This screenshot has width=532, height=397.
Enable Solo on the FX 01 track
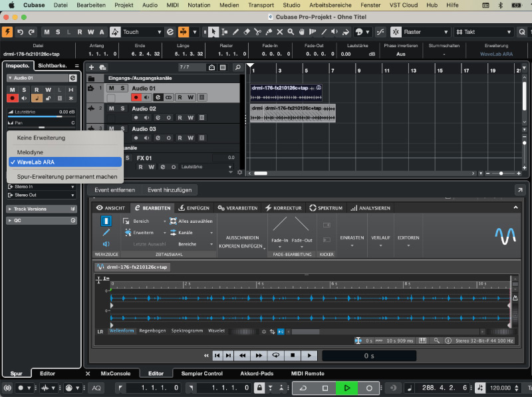click(128, 158)
